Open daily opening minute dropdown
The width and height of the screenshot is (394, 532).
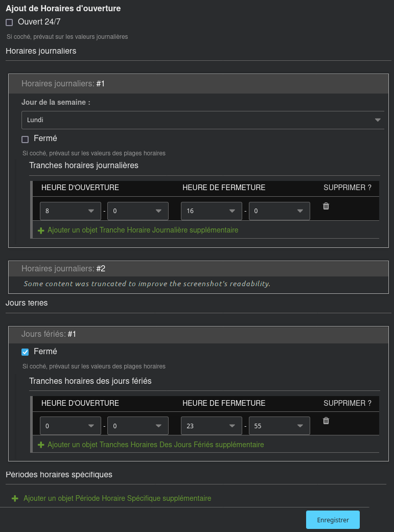point(138,211)
